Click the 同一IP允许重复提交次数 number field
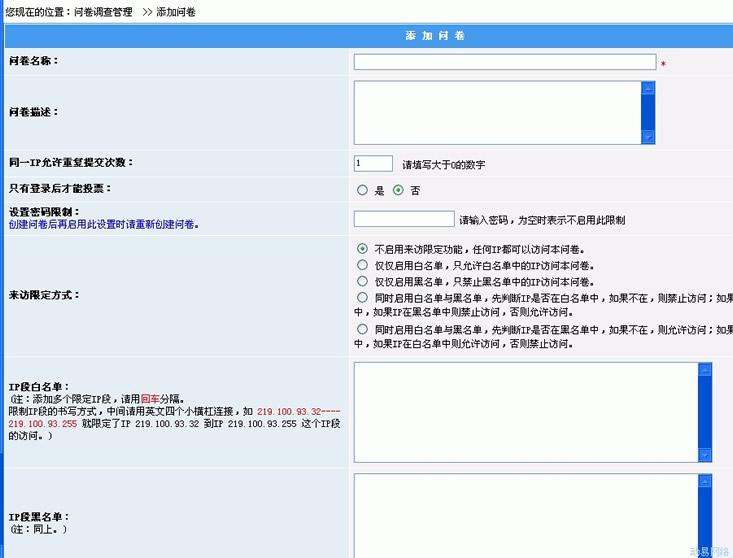This screenshot has height=558, width=733. pyautogui.click(x=373, y=163)
